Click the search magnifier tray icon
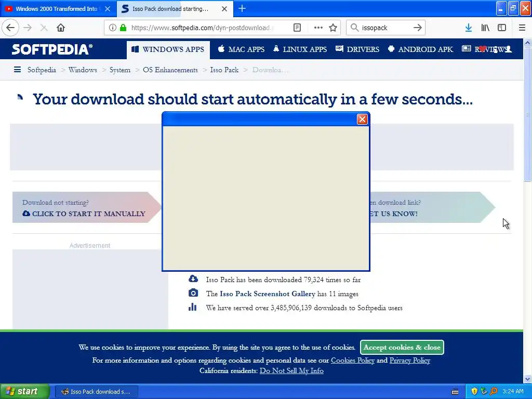Image resolution: width=532 pixels, height=399 pixels. [x=494, y=391]
